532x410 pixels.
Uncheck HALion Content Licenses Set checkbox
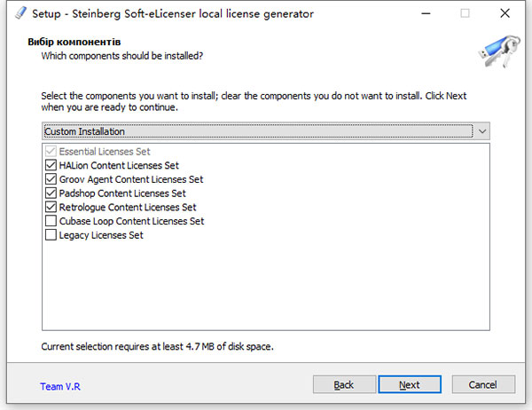coord(50,165)
